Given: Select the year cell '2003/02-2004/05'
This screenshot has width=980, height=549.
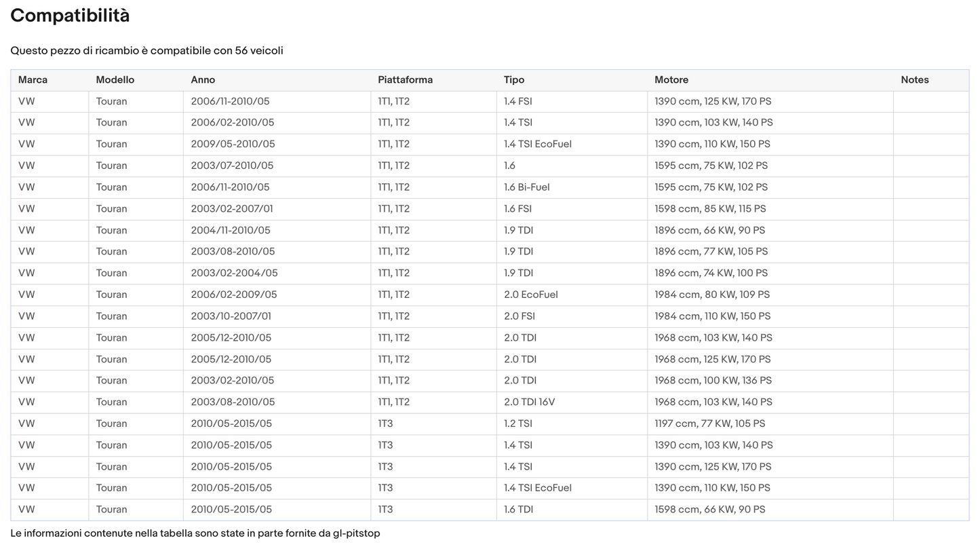Looking at the screenshot, I should tap(234, 273).
